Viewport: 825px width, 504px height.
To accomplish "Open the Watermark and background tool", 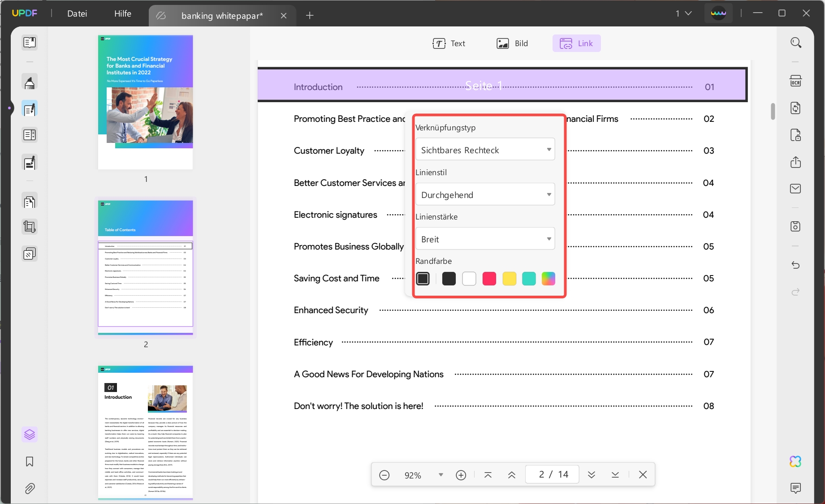I will (30, 254).
